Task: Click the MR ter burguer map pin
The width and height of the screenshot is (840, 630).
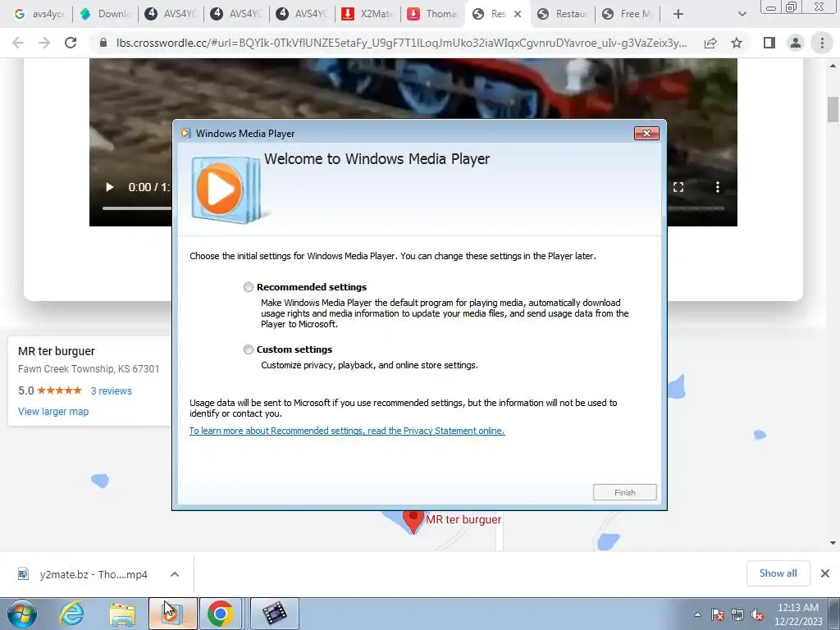Action: [x=413, y=521]
